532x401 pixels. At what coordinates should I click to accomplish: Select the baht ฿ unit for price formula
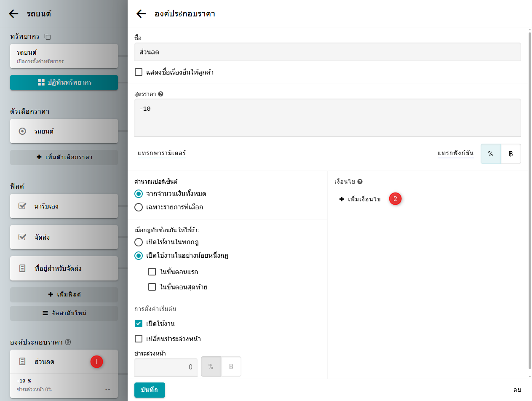[511, 154]
